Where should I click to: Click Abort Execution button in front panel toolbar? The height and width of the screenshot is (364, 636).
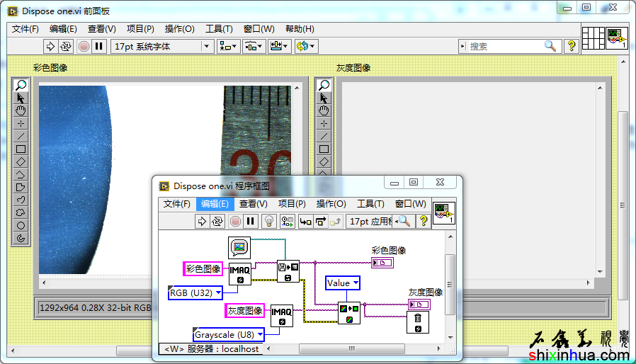point(84,46)
